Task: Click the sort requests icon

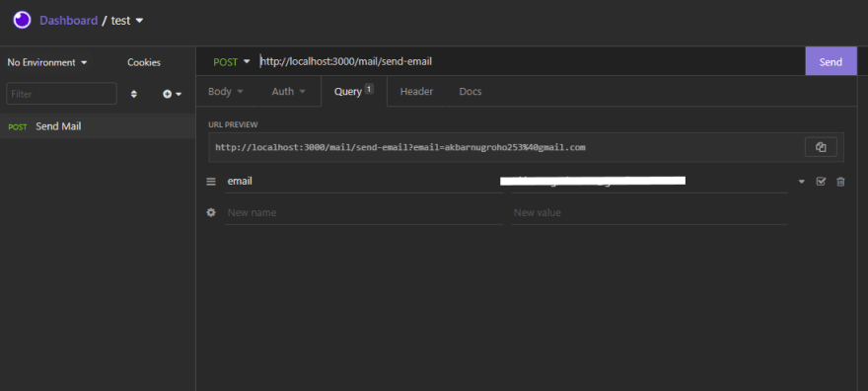Action: pyautogui.click(x=133, y=94)
